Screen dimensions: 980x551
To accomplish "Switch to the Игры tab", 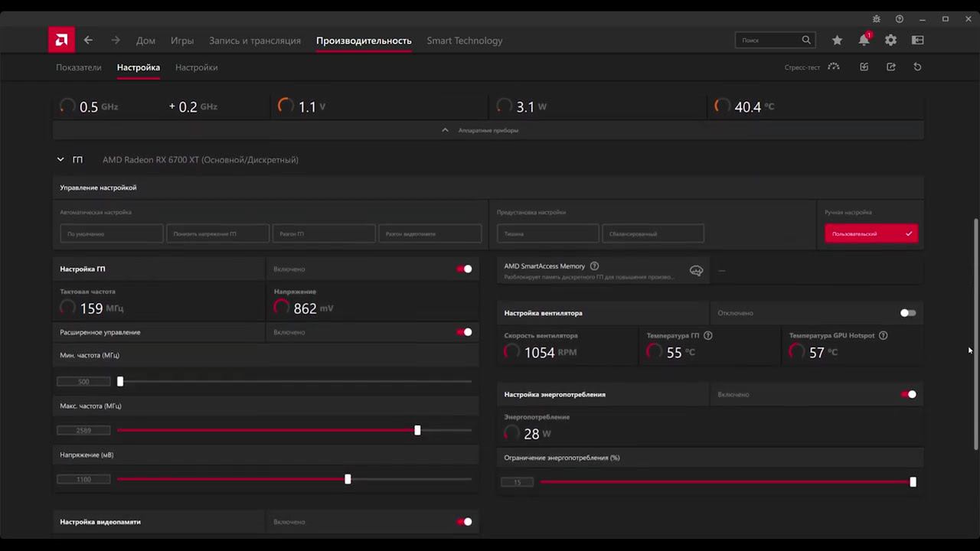I will point(182,41).
